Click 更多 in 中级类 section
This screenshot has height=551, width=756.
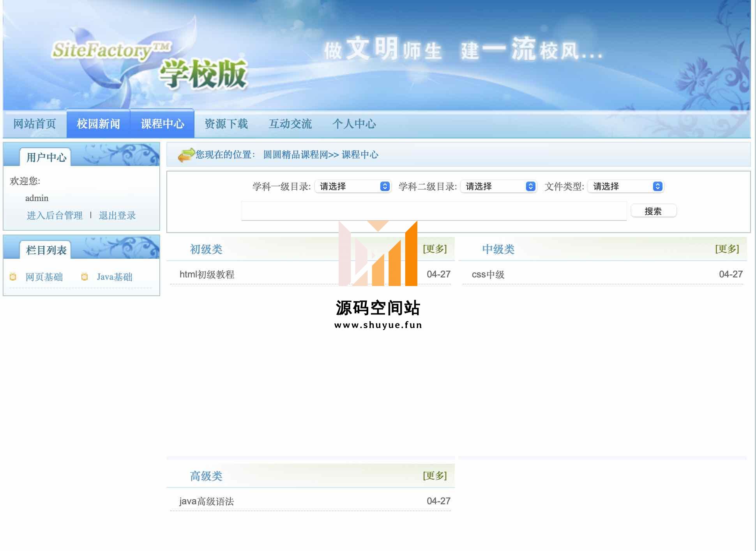click(727, 249)
